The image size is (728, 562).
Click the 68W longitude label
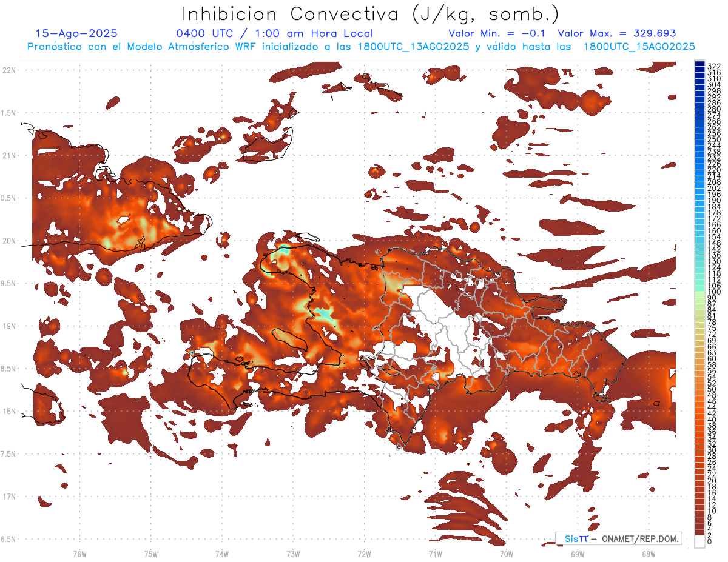648,554
